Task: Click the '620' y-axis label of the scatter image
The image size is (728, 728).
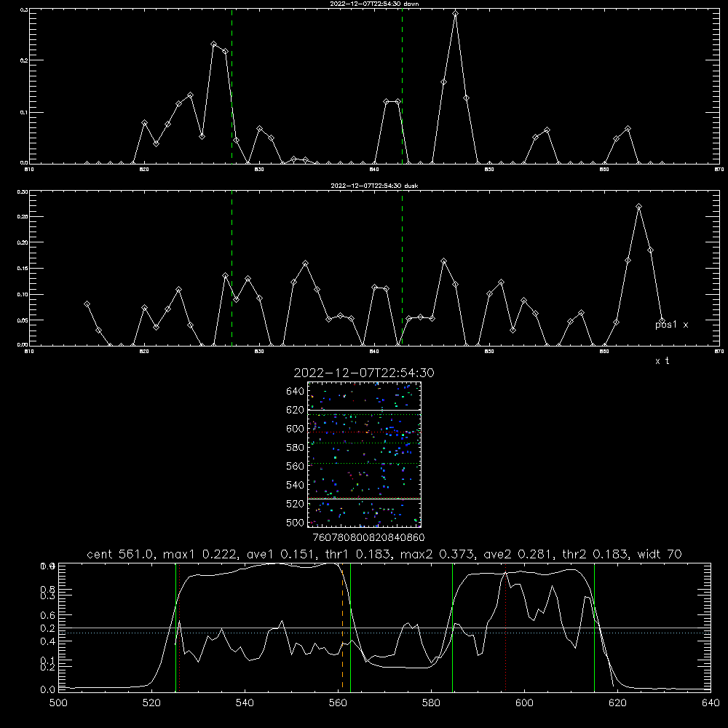Action: 296,410
